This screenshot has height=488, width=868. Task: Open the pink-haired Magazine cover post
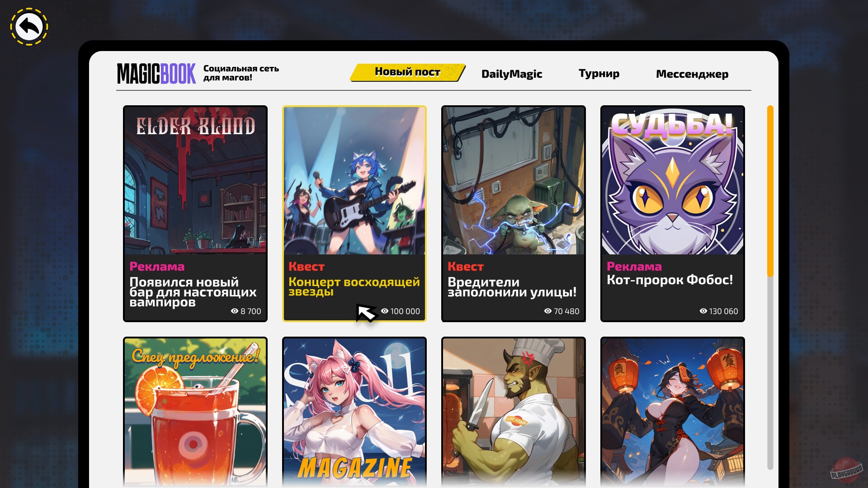click(x=354, y=412)
